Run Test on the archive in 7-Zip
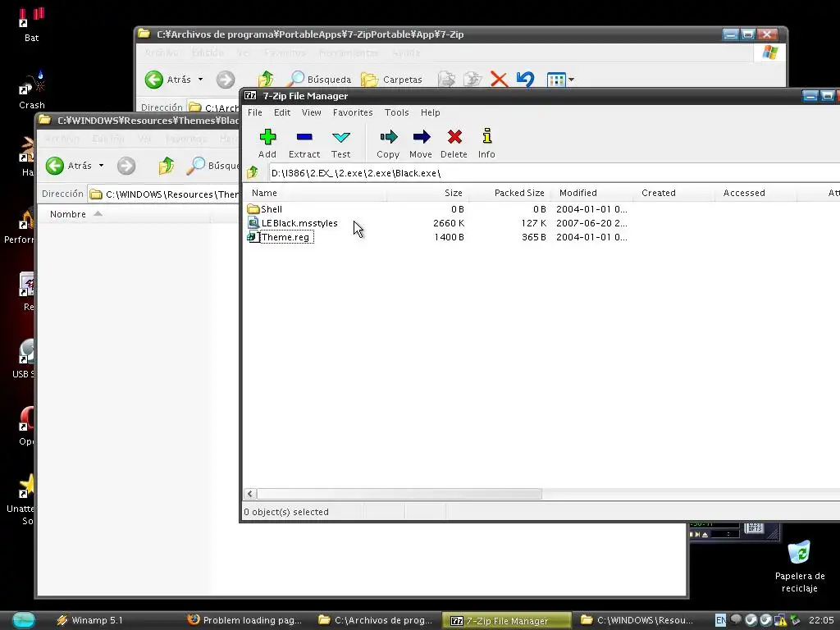The image size is (840, 630). tap(340, 143)
